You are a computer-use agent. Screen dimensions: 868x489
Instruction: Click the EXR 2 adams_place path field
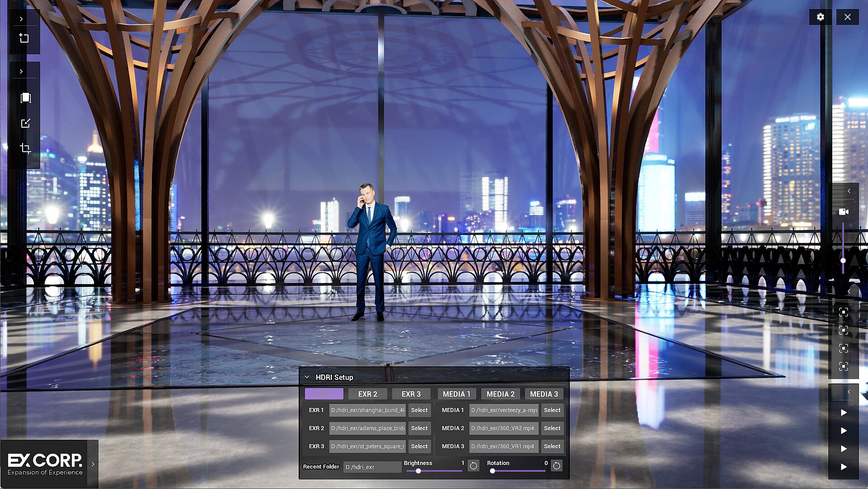(367, 428)
